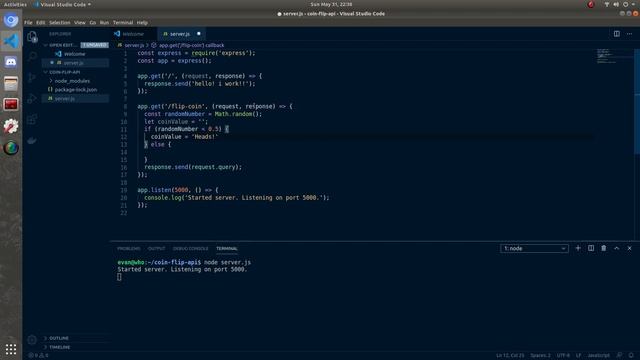
Task: Launch Chromium from the Ubuntu dock
Action: click(11, 20)
